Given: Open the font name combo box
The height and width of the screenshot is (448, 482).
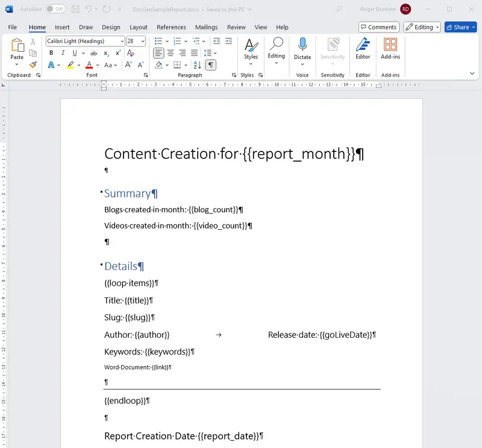Looking at the screenshot, I should 86,41.
